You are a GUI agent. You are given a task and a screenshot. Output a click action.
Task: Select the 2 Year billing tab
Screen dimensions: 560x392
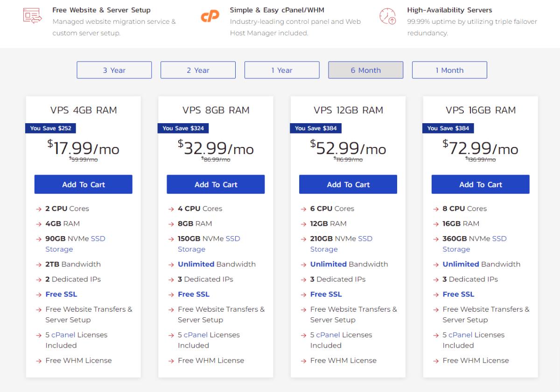pos(198,70)
